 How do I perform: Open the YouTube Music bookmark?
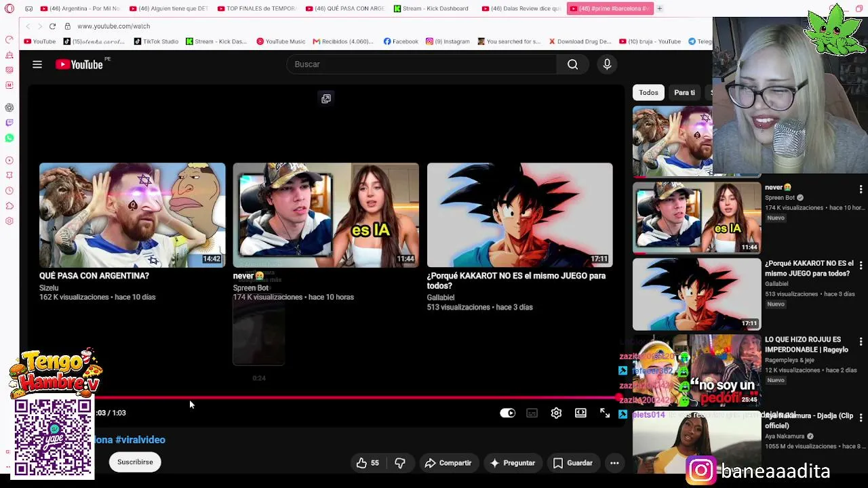(281, 41)
